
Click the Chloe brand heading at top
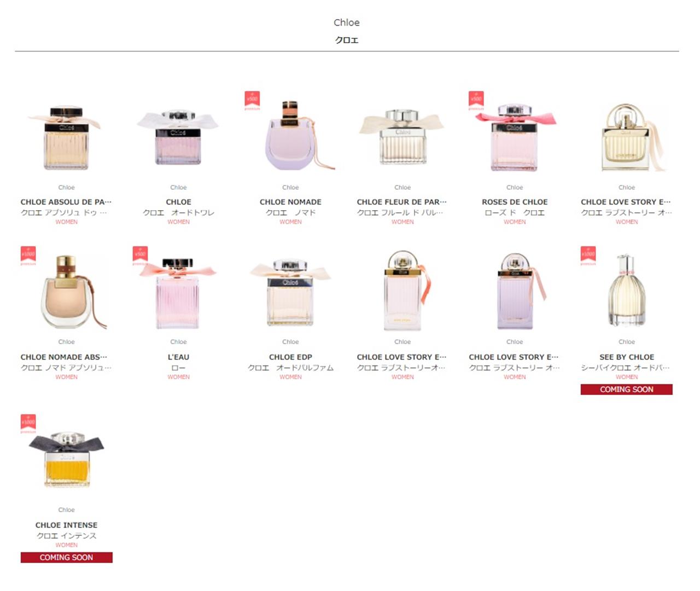coord(347,22)
